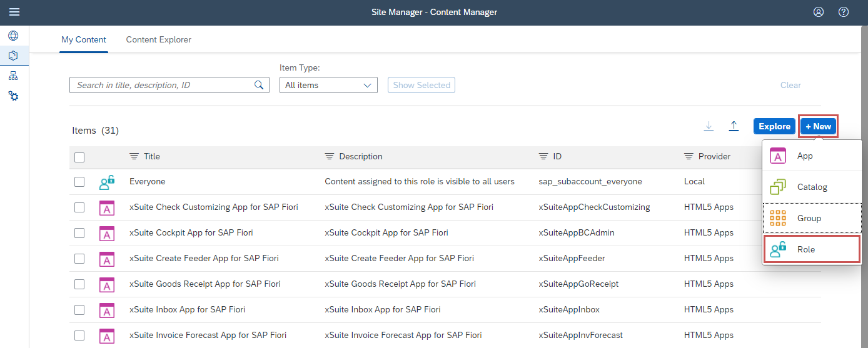The width and height of the screenshot is (868, 348).
Task: Click the + New button
Action: 818,126
